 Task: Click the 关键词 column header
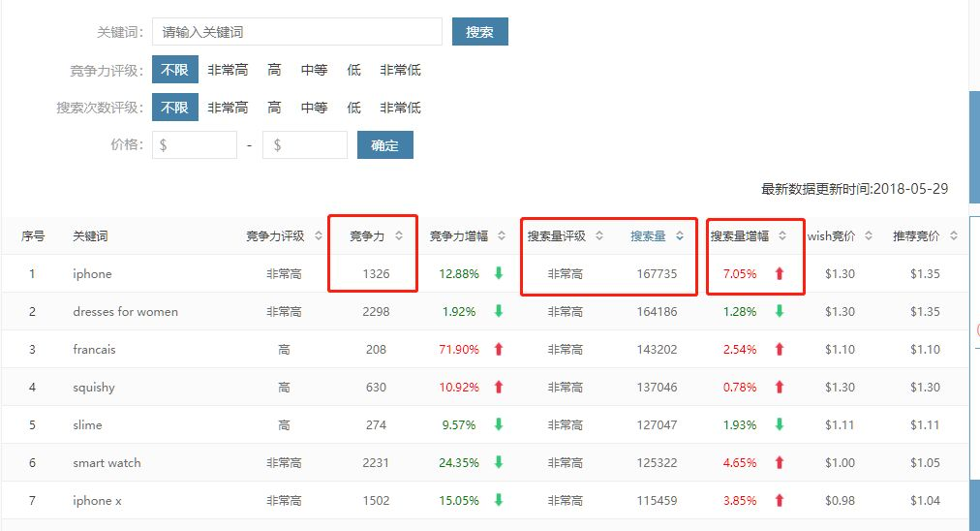90,235
